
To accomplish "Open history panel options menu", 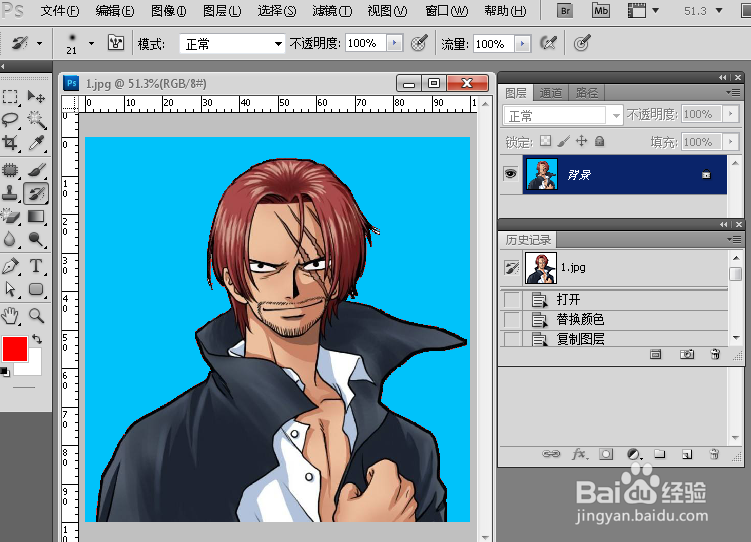I will (733, 239).
